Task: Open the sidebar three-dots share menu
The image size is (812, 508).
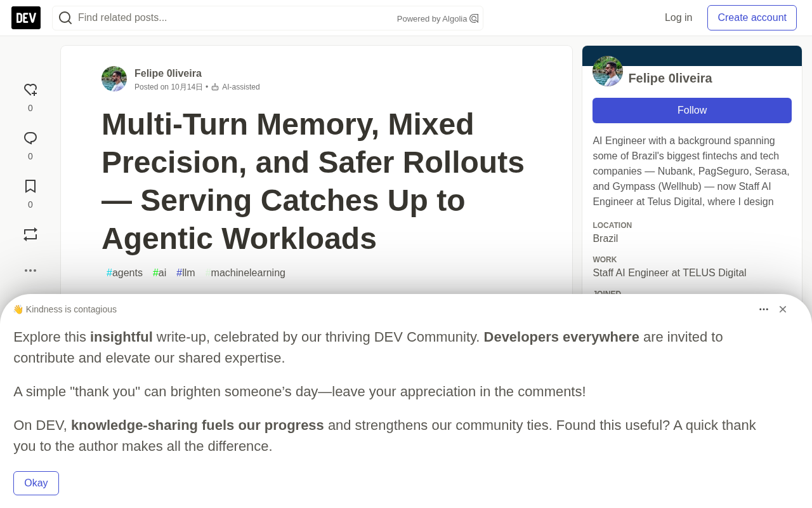Action: pyautogui.click(x=30, y=271)
